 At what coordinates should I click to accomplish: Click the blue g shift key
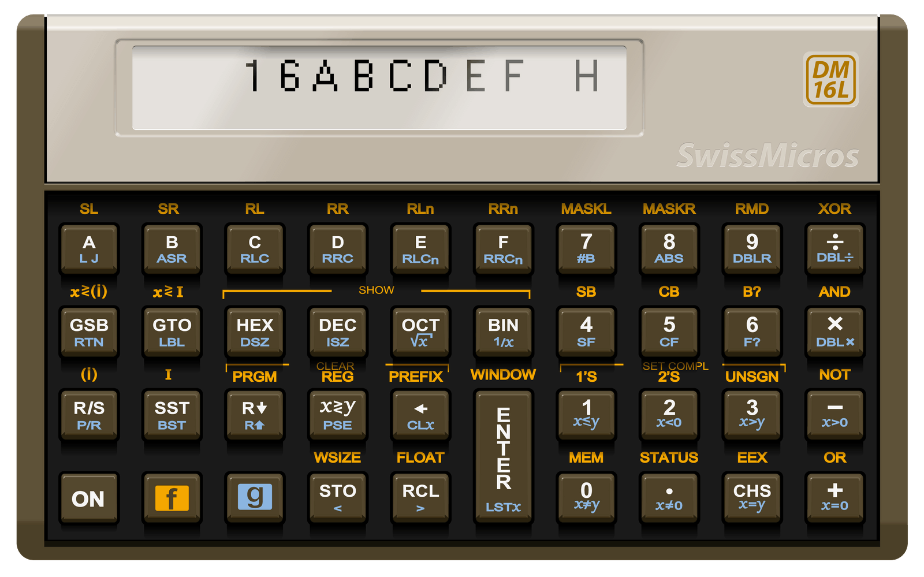tap(255, 498)
